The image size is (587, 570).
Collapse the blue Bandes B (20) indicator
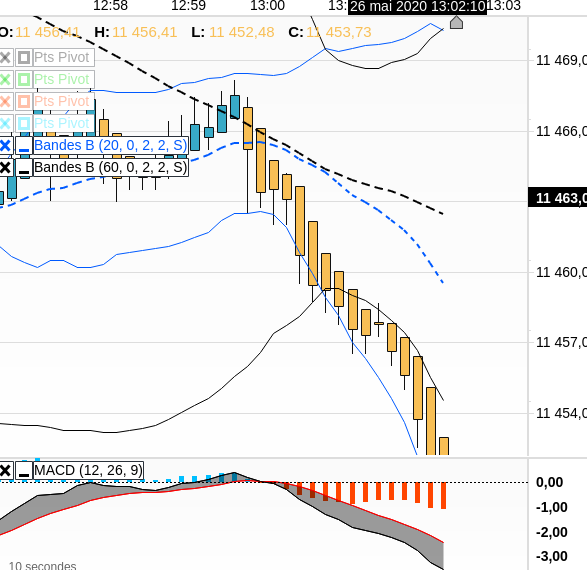24,145
